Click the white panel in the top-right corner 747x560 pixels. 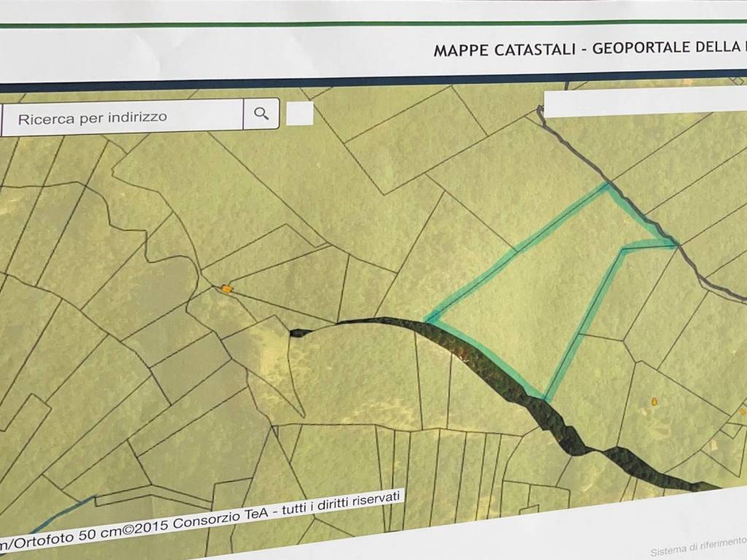coord(642,102)
